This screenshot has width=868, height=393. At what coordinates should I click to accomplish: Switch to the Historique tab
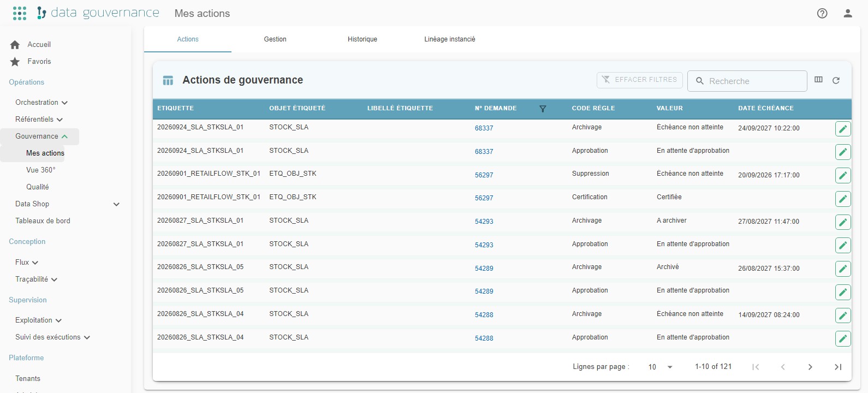[362, 39]
